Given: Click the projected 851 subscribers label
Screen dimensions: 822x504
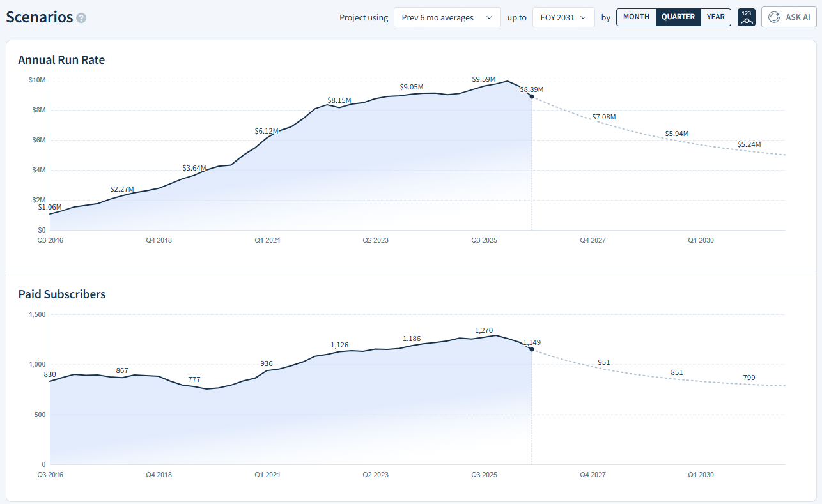Looking at the screenshot, I should pos(677,372).
